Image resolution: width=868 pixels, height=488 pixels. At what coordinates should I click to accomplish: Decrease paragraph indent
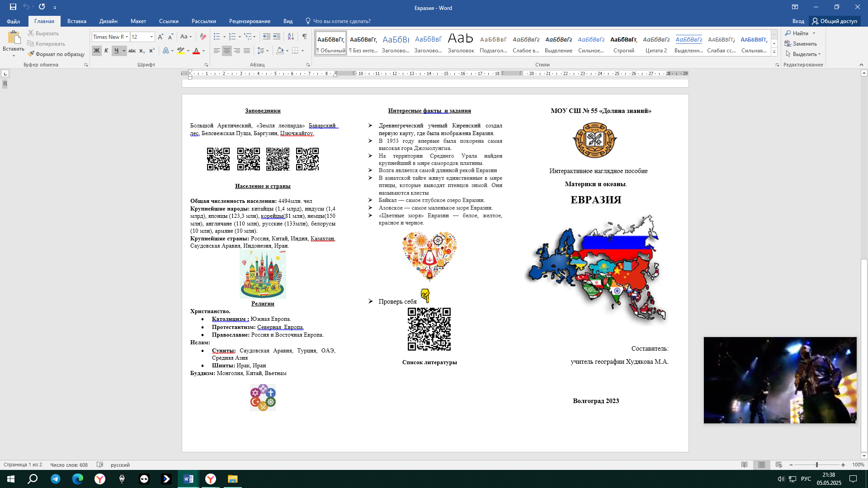(267, 37)
